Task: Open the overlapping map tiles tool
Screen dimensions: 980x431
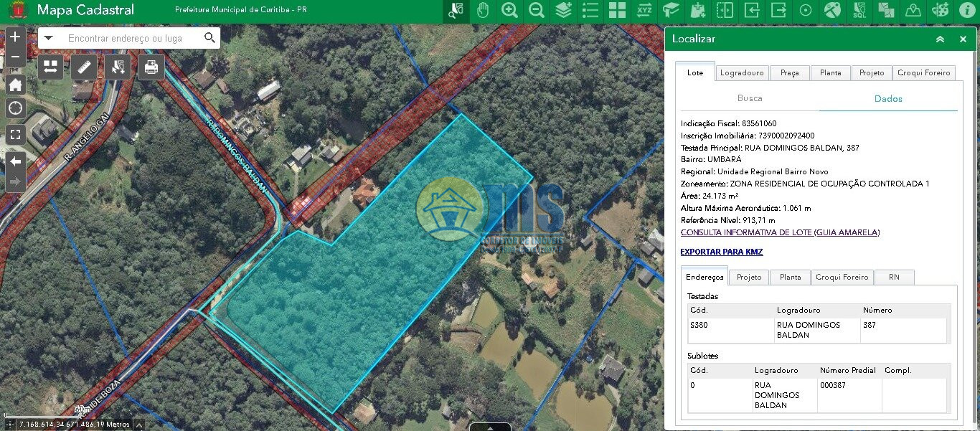Action: (x=886, y=11)
